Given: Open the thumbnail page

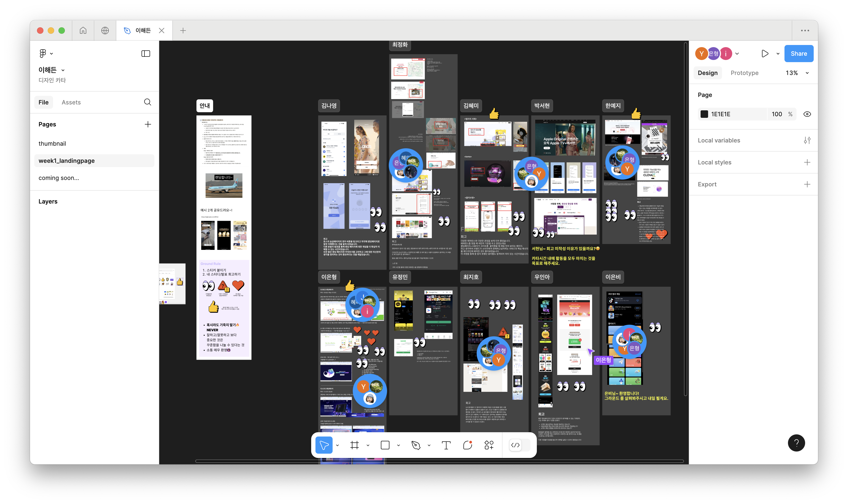Looking at the screenshot, I should pyautogui.click(x=52, y=144).
